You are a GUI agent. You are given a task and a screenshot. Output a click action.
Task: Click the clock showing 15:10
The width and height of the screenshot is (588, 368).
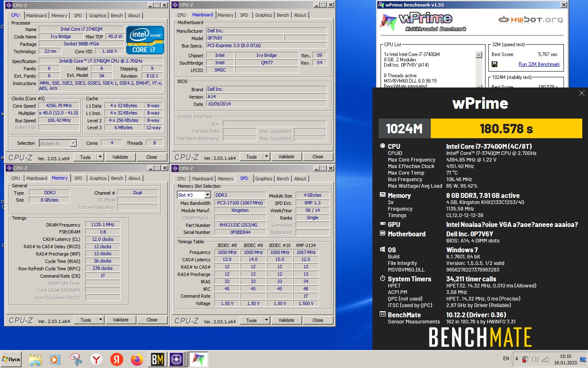click(565, 356)
